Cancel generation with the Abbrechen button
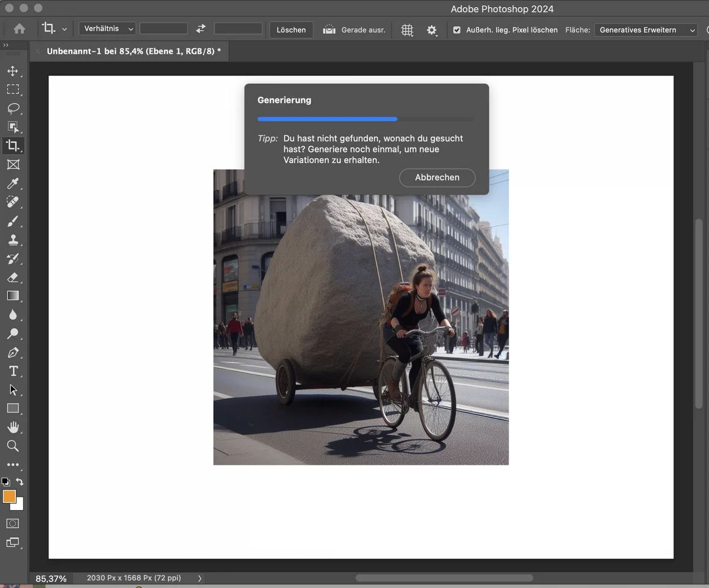 [x=437, y=178]
